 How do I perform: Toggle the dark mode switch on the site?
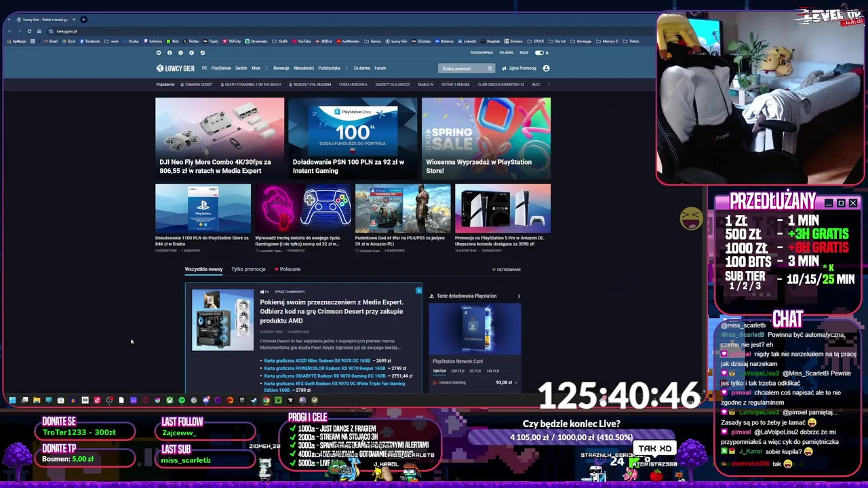point(540,52)
